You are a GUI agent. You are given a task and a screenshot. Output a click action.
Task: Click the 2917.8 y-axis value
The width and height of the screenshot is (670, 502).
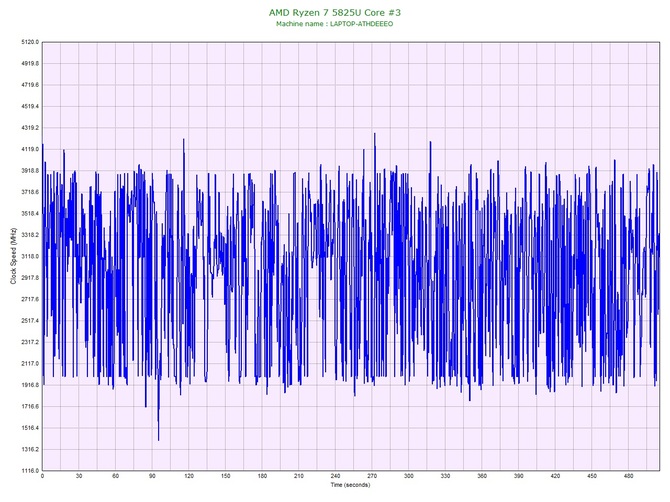pos(30,278)
